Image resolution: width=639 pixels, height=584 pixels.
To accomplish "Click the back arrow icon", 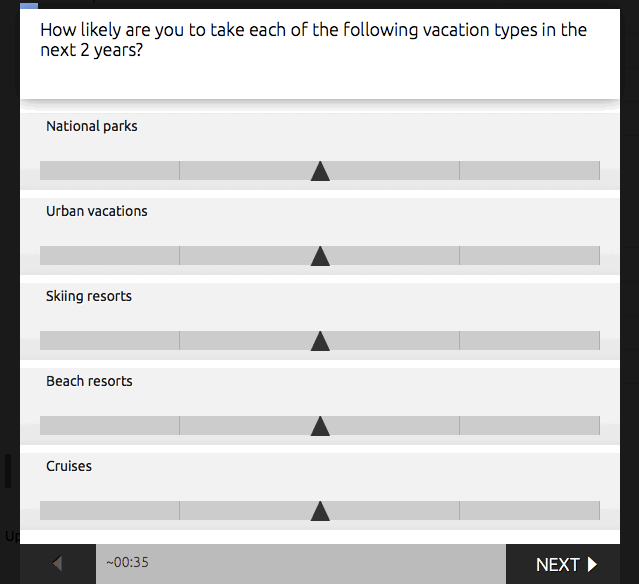I will (57, 564).
